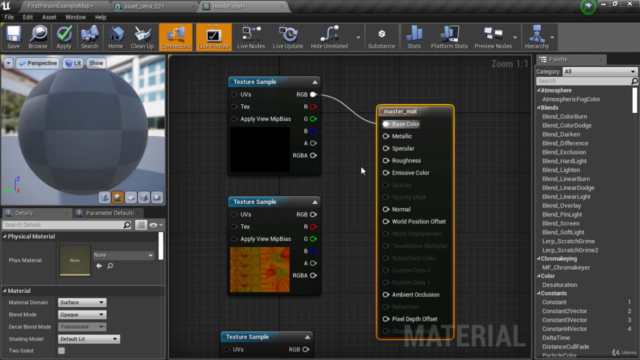Click the second Texture Sample RGB pin
This screenshot has width=640, height=360.
[x=313, y=215]
